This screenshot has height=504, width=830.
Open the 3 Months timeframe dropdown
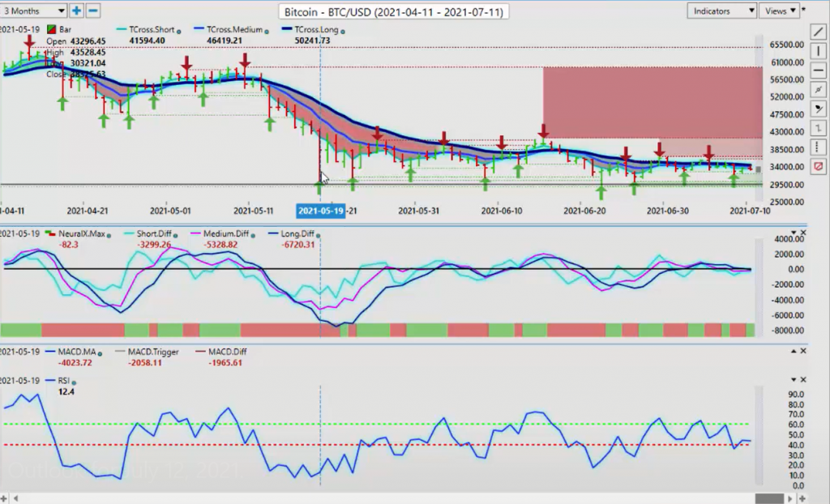34,11
